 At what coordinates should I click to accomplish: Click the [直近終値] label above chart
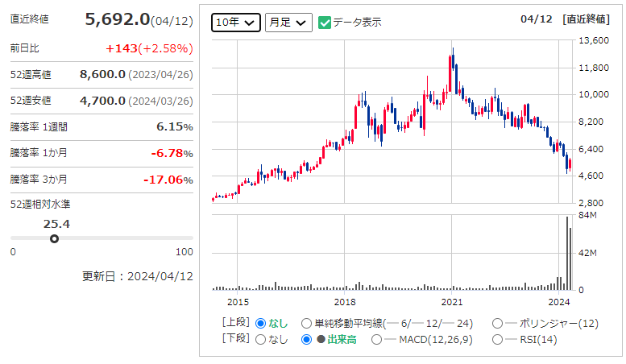click(x=591, y=19)
